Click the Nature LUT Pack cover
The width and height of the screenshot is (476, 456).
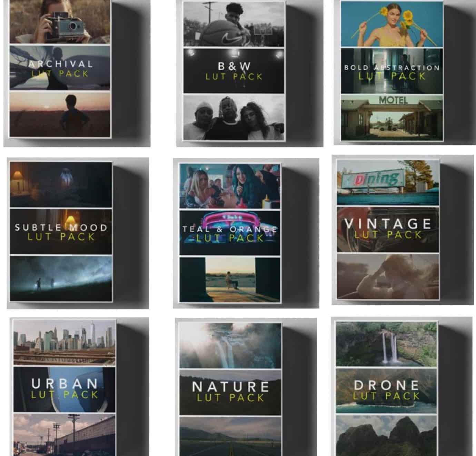(x=229, y=389)
